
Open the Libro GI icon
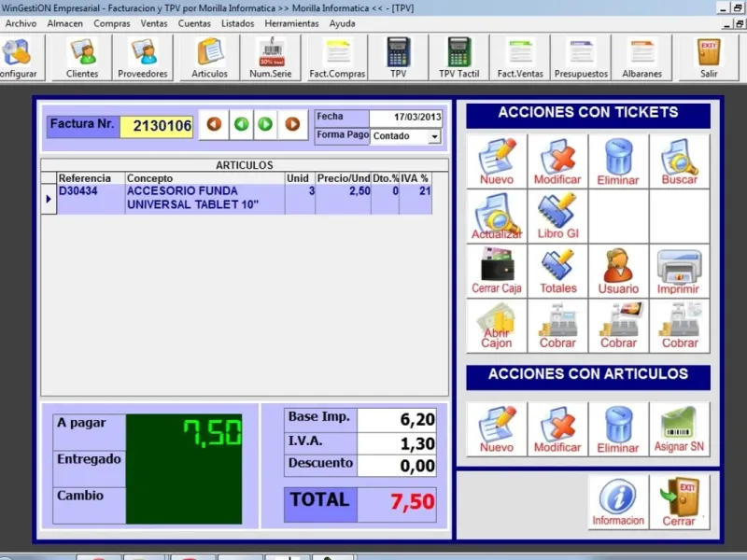557,217
